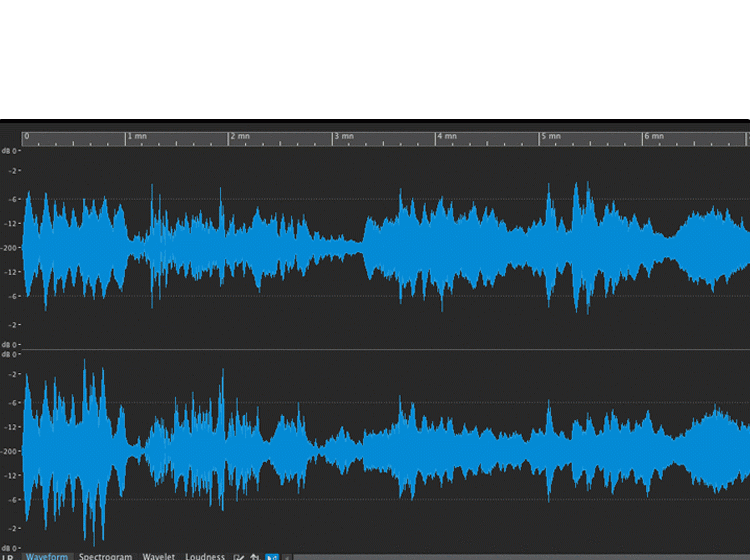Screen dimensions: 750x560
Task: Click the blue highlighted icon after Loudness
Action: [272, 557]
